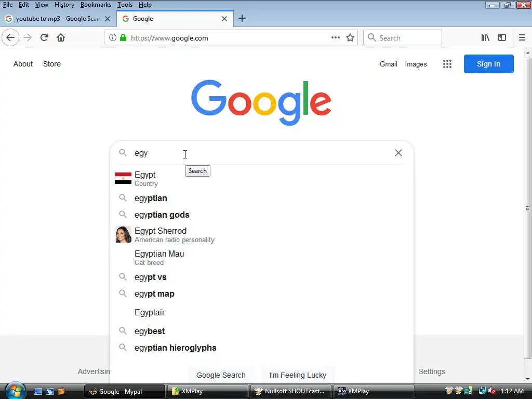Open the Gmail link

(x=389, y=64)
